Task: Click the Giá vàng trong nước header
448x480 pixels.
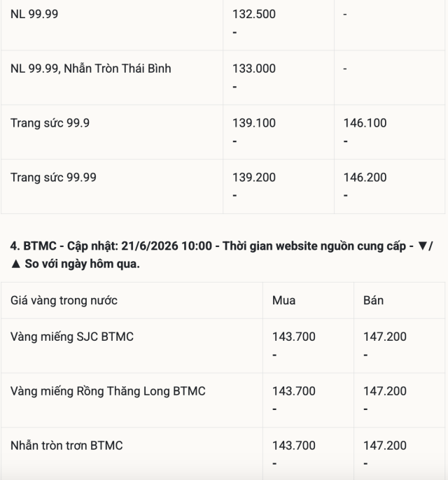Action: 64,300
